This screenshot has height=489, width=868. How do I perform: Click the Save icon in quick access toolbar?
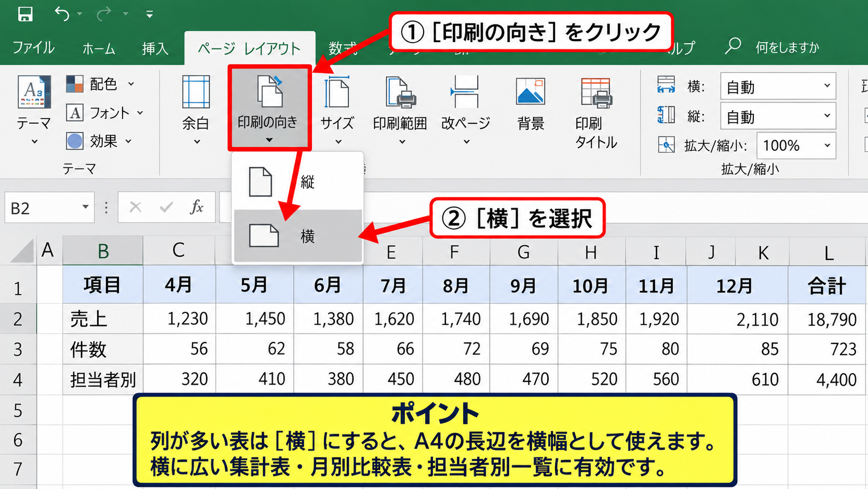pyautogui.click(x=25, y=14)
